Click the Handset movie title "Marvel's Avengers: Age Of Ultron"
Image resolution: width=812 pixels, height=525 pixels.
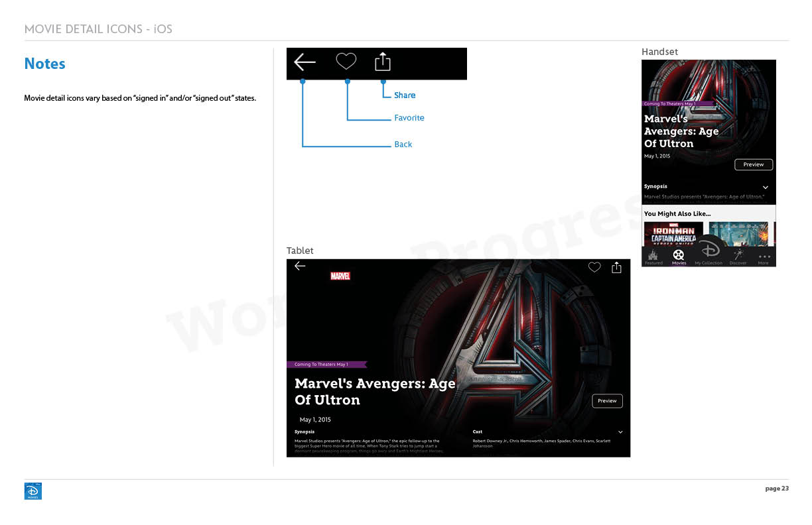click(x=681, y=131)
